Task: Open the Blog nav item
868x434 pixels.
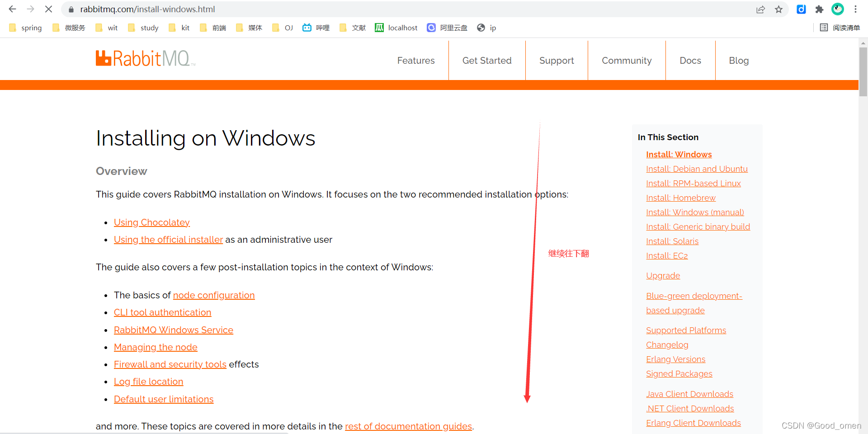Action: point(739,61)
